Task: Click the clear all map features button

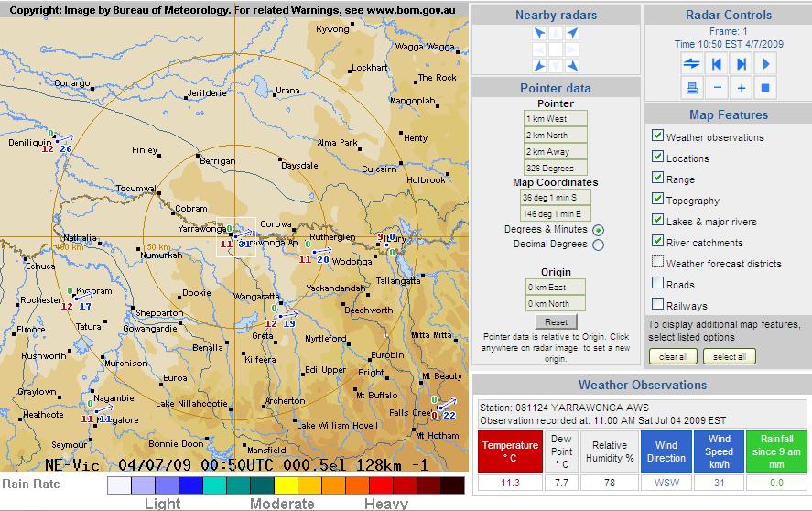Action: point(673,356)
